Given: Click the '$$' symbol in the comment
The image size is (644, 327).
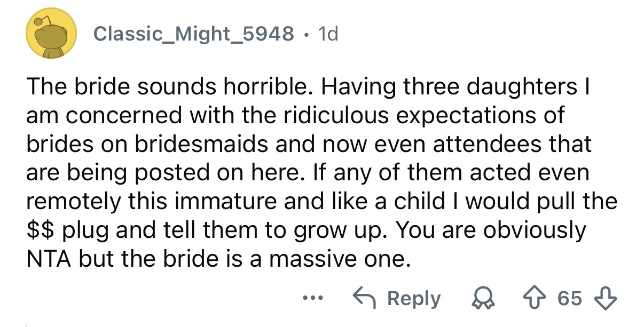Looking at the screenshot, I should point(41,231).
